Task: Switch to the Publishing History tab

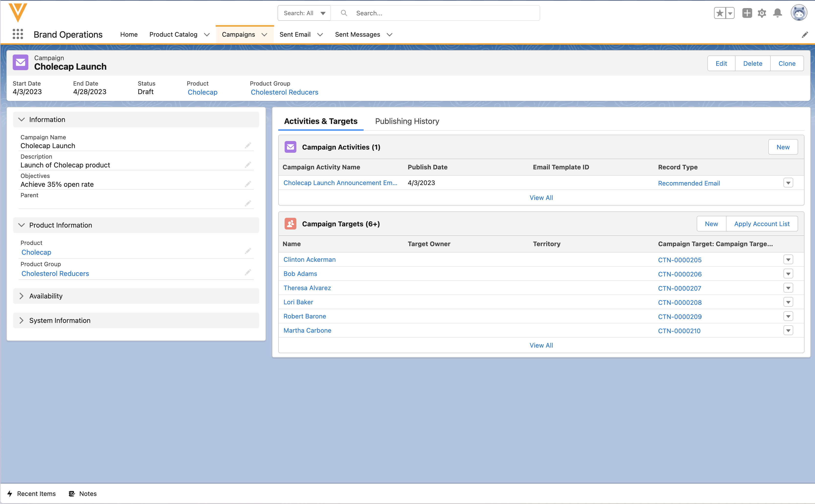Action: click(x=407, y=121)
